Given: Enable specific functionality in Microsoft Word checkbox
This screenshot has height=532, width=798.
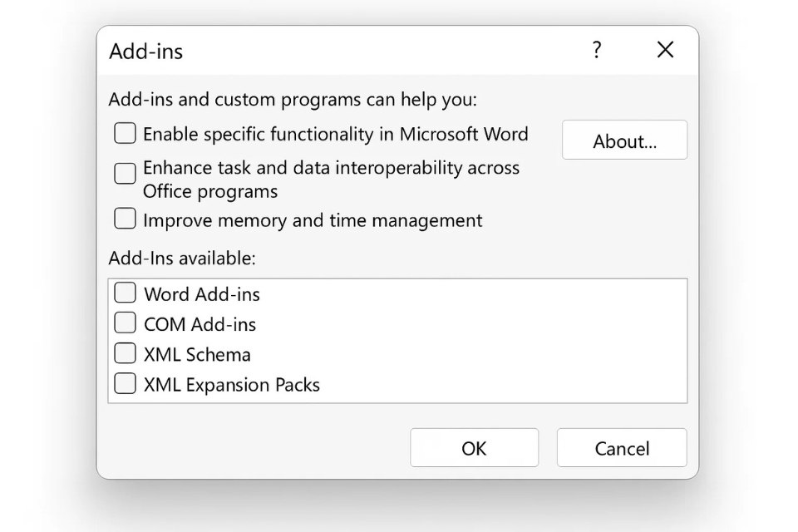Looking at the screenshot, I should point(125,133).
